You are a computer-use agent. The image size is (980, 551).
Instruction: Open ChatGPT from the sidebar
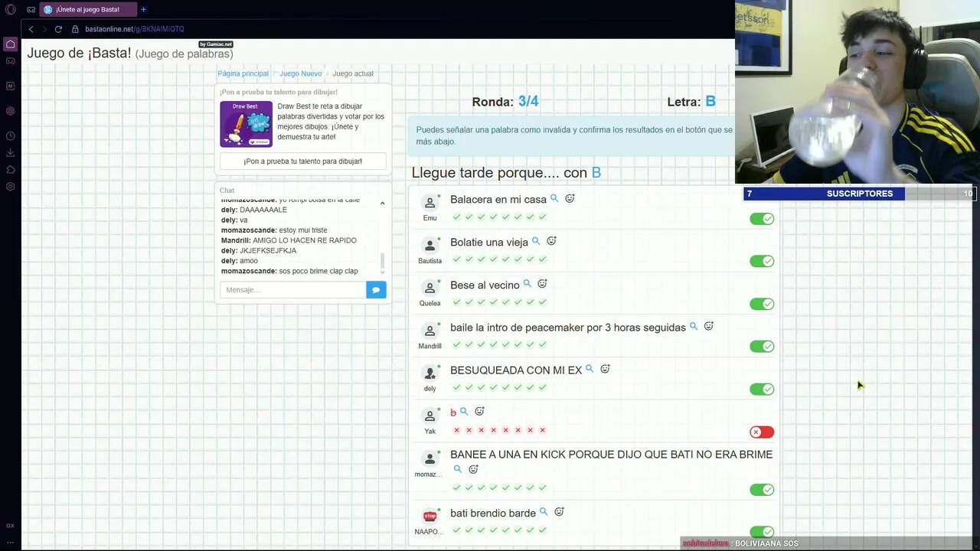tap(10, 111)
